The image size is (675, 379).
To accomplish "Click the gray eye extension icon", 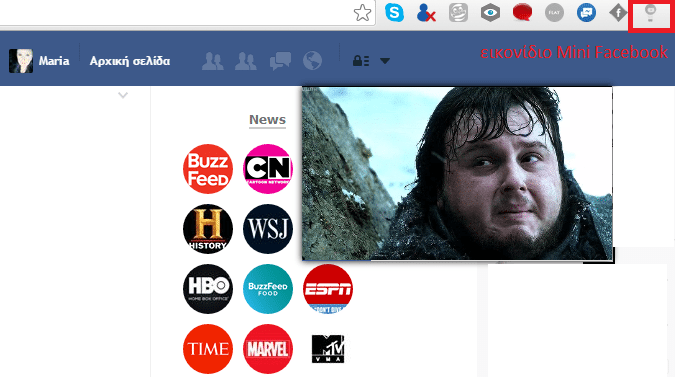I will pos(490,12).
